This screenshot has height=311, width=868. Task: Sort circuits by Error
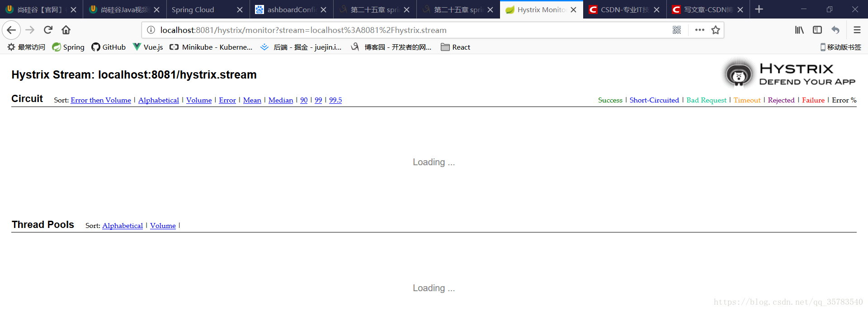(x=227, y=100)
